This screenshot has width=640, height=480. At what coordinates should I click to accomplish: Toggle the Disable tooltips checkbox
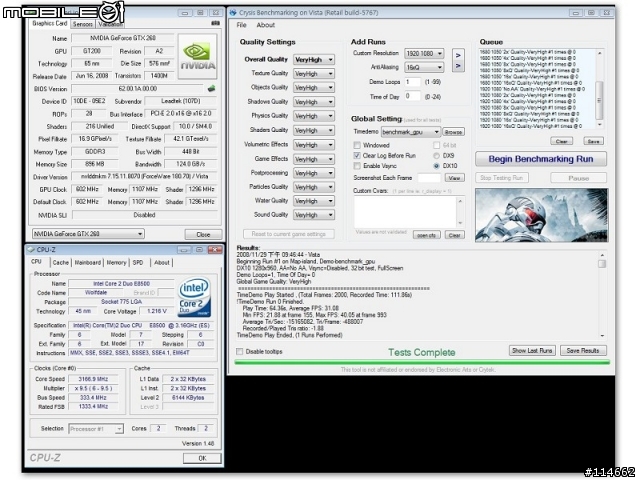[x=240, y=351]
